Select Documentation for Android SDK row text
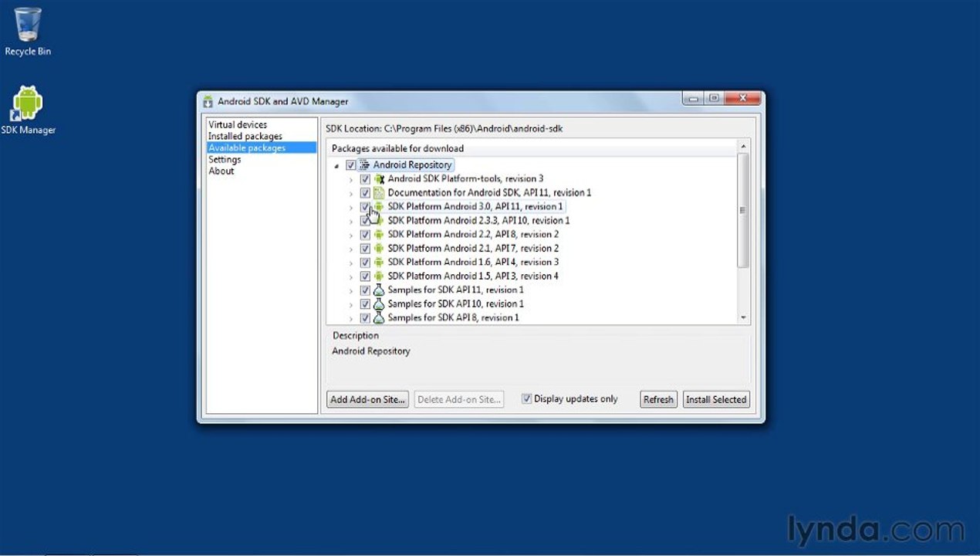980x556 pixels. (489, 193)
